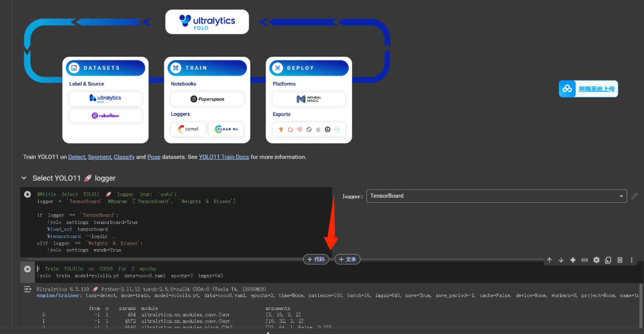Click '!yolo settings wandb=True' line

click(84, 250)
